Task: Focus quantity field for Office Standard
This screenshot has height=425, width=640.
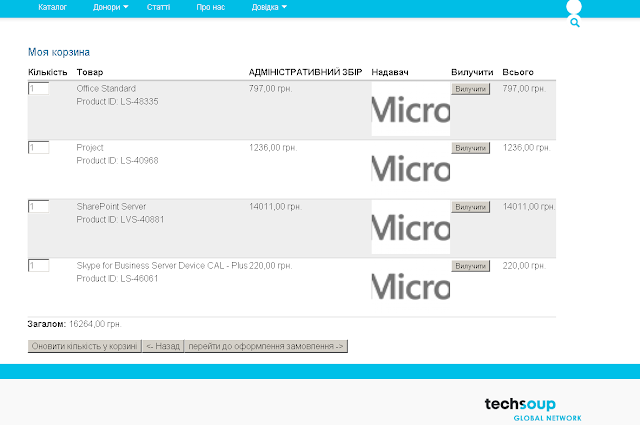Action: tap(38, 88)
